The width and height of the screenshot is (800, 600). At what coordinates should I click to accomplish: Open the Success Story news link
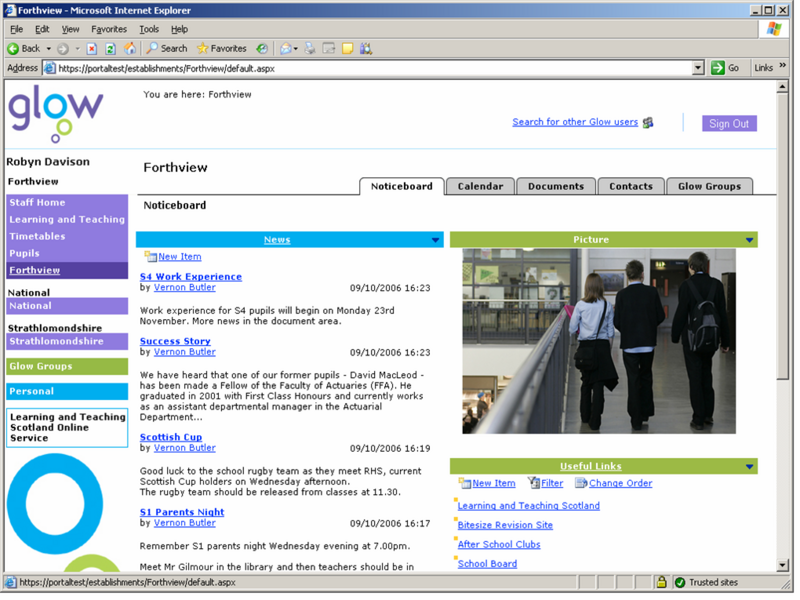pyautogui.click(x=175, y=341)
